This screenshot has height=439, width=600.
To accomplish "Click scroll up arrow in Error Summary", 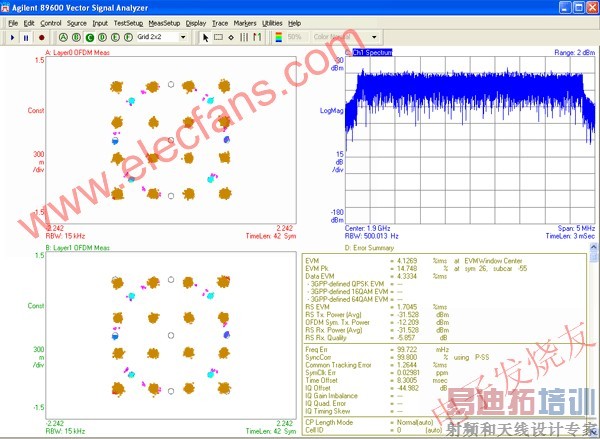I will [x=593, y=247].
